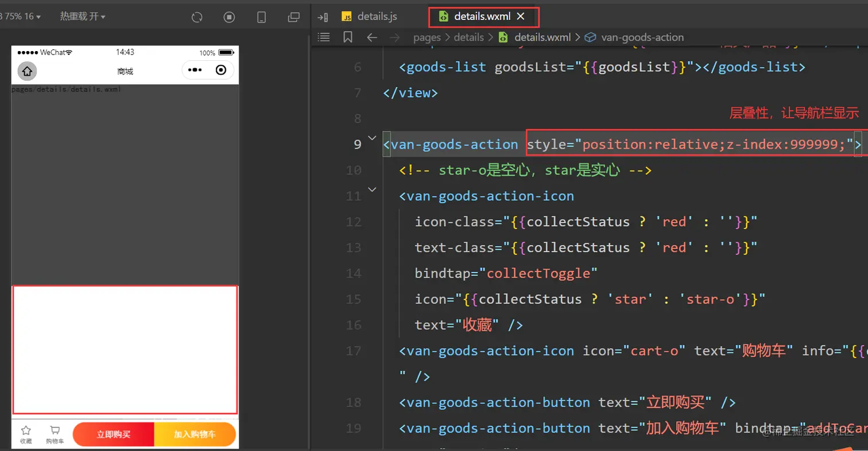Click the closing </view> tag on line 7
This screenshot has width=868, height=451.
[x=410, y=92]
